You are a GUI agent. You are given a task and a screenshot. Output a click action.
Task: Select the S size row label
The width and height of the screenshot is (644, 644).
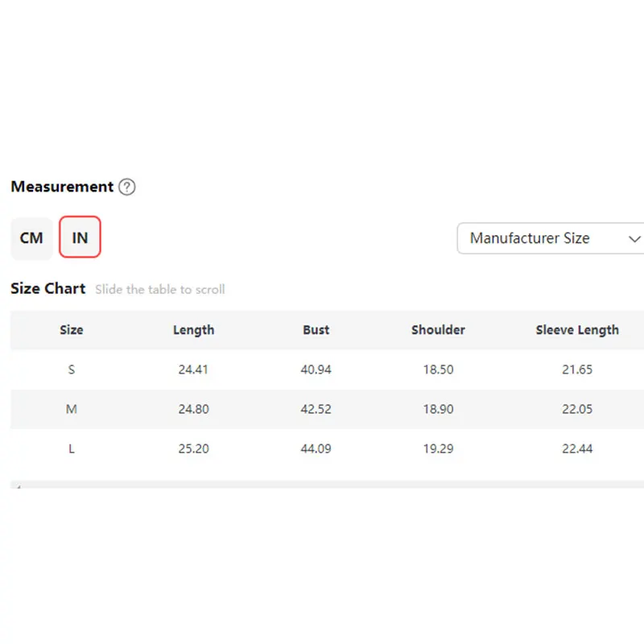pos(72,369)
